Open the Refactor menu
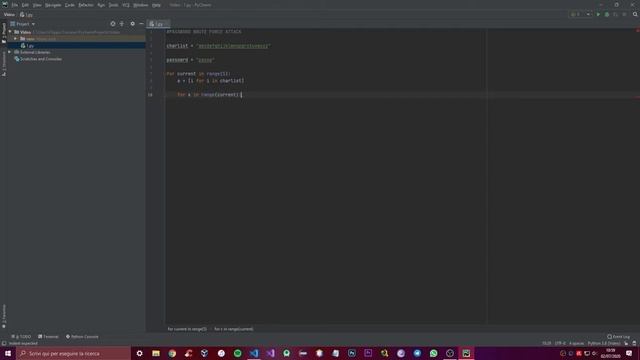Screen dimensions: 640x360 [x=86, y=5]
